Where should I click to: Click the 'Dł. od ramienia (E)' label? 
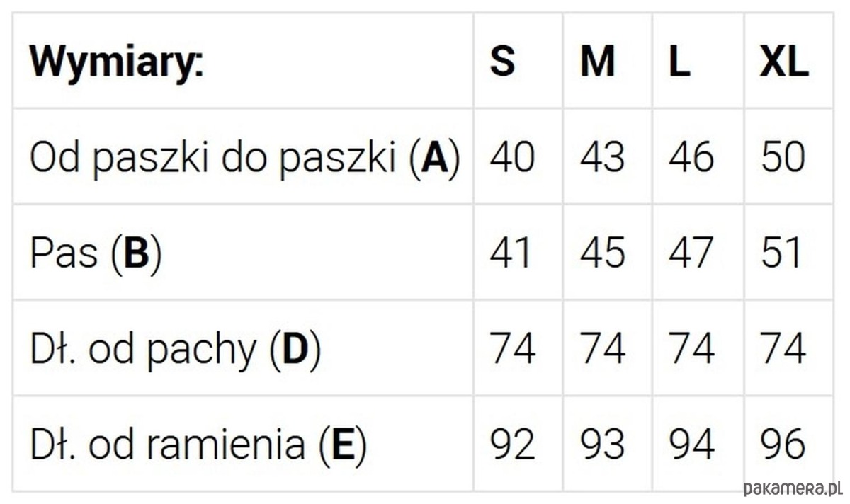pos(198,444)
